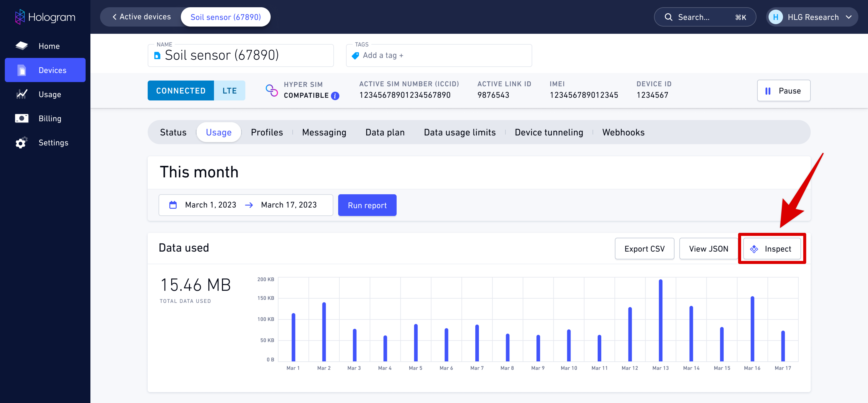The height and width of the screenshot is (403, 868).
Task: Go back to Active devices
Action: [142, 17]
